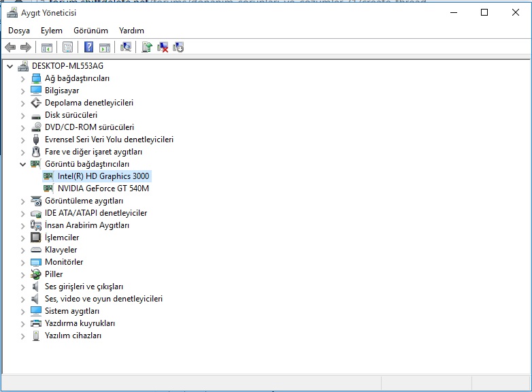
Task: Click the Update driver toolbar icon
Action: 146,47
